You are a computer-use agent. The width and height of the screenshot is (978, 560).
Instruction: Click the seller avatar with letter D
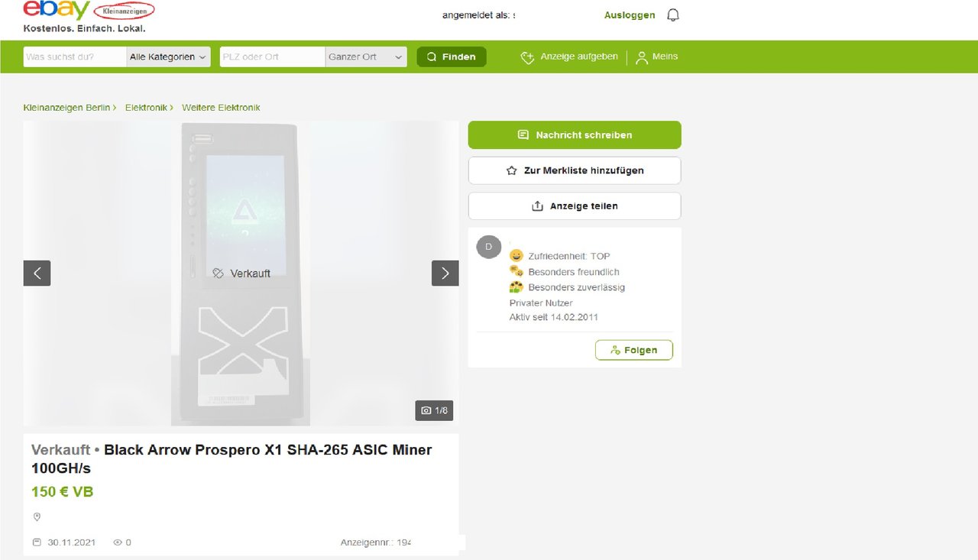coord(489,248)
